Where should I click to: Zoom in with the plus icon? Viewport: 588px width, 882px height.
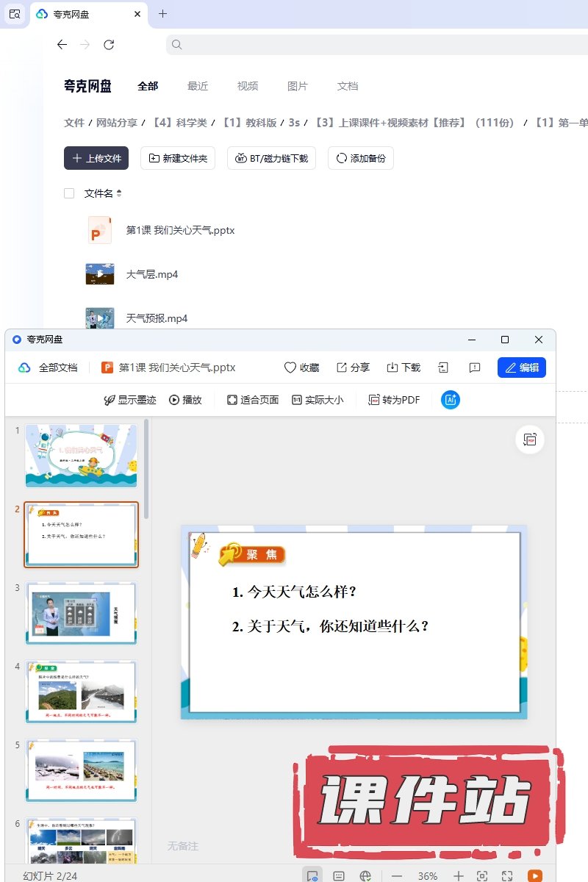(x=458, y=876)
